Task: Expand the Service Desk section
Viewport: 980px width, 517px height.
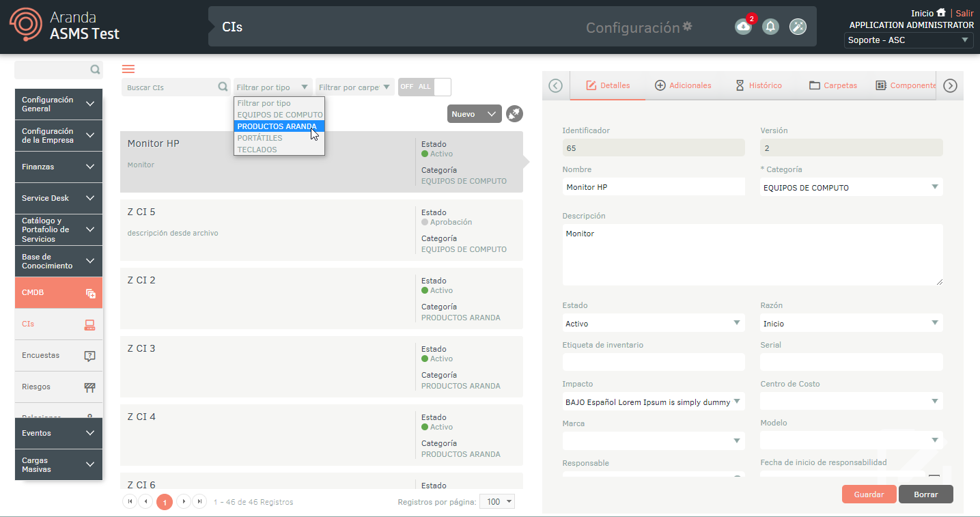Action: pos(59,198)
